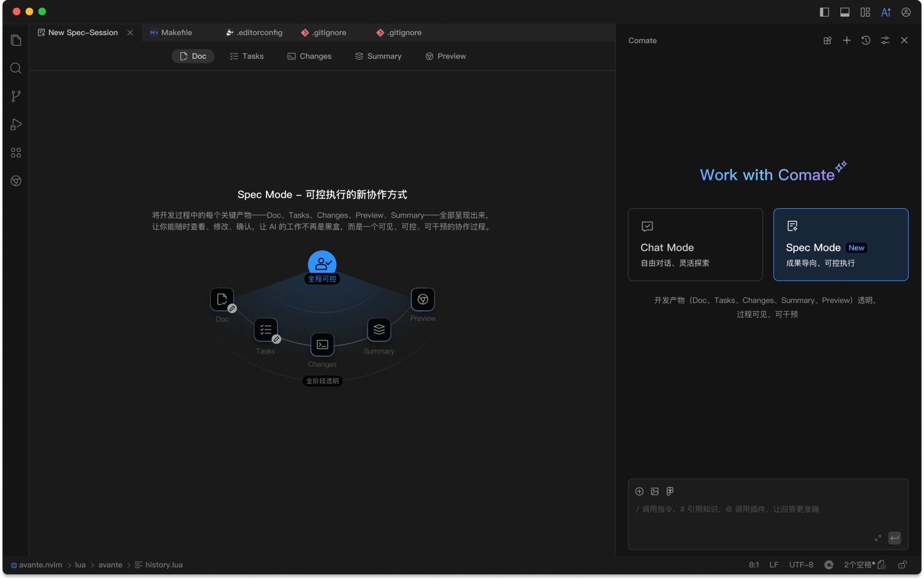Change the 2个空格 indentation setting

[x=859, y=565]
